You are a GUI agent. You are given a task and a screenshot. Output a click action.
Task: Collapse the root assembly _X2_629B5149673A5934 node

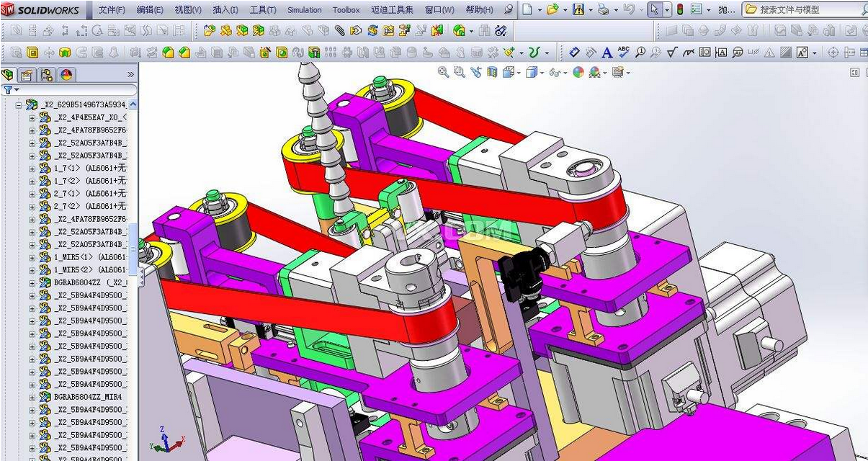click(x=19, y=104)
